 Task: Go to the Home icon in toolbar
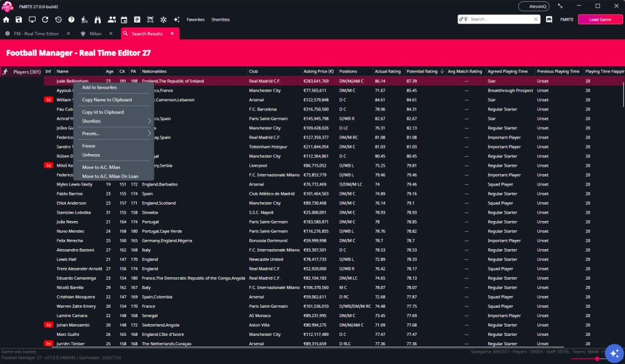6,19
